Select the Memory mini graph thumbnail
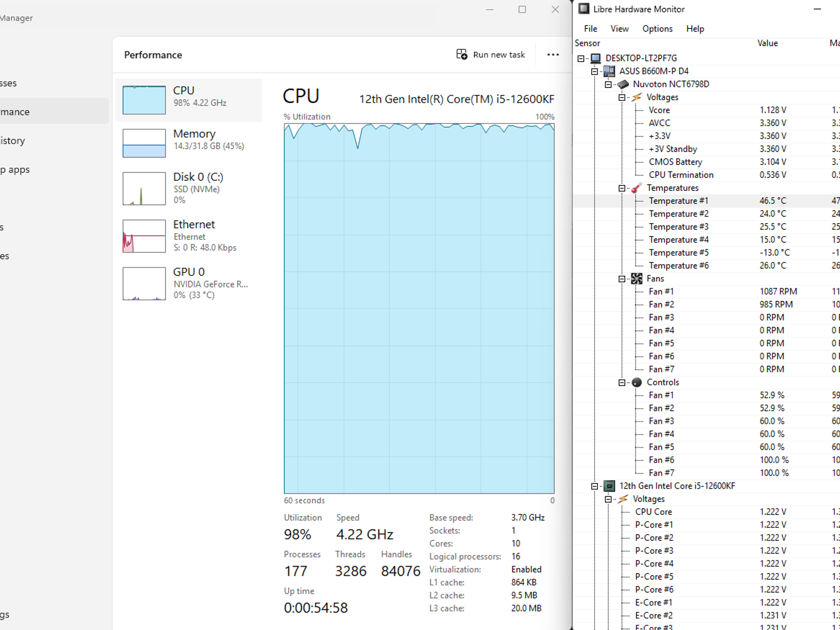Screen dimensions: 840x630 coord(144,143)
